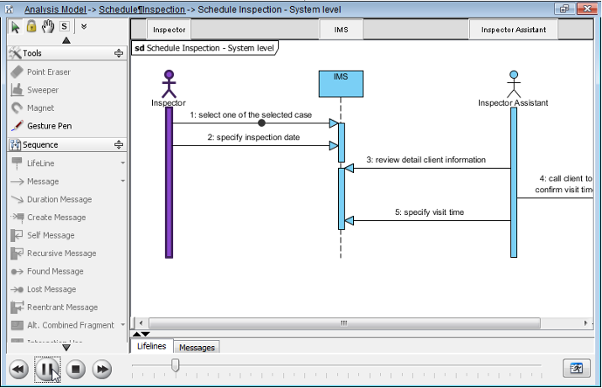This screenshot has height=388, width=602.
Task: Toggle the padlock lock tool
Action: point(31,26)
